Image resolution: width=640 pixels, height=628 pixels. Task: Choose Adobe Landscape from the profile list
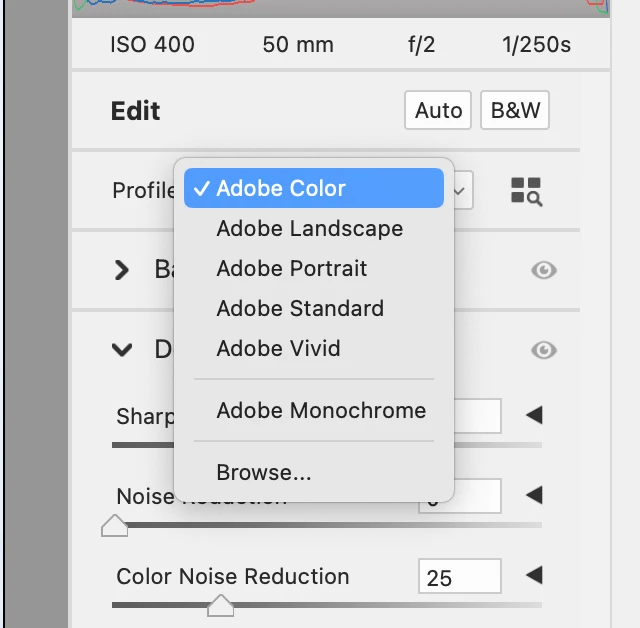(310, 228)
